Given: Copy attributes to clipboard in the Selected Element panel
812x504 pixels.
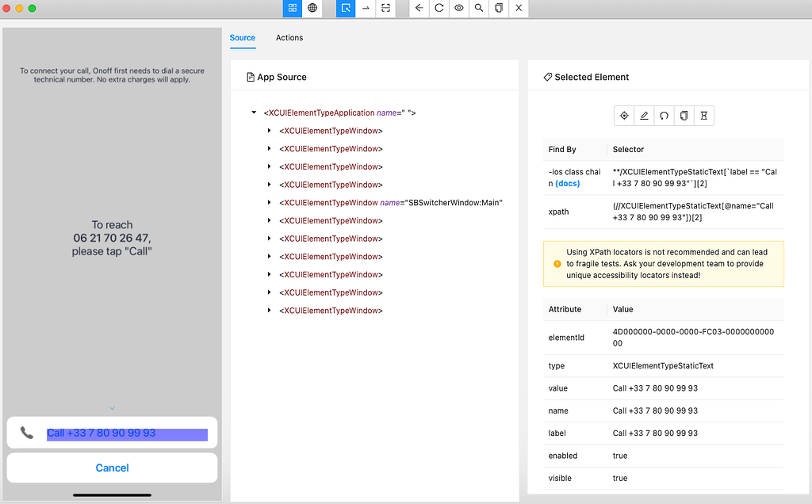Looking at the screenshot, I should click(684, 116).
